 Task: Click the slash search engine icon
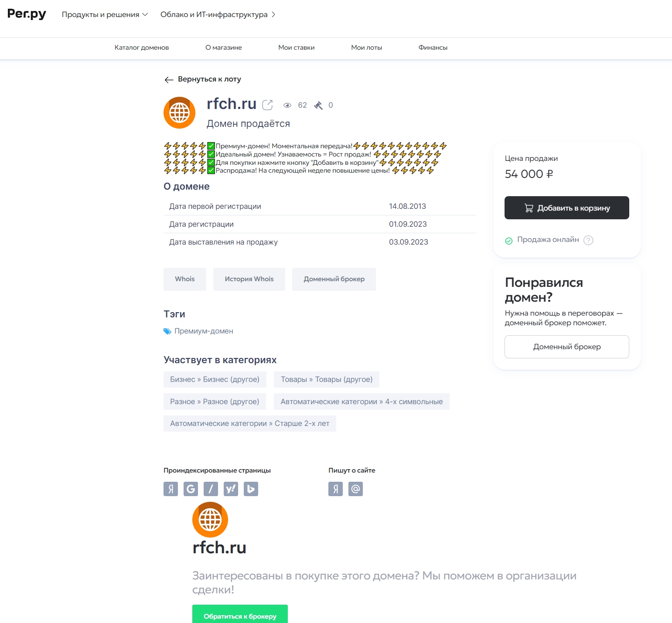click(211, 489)
